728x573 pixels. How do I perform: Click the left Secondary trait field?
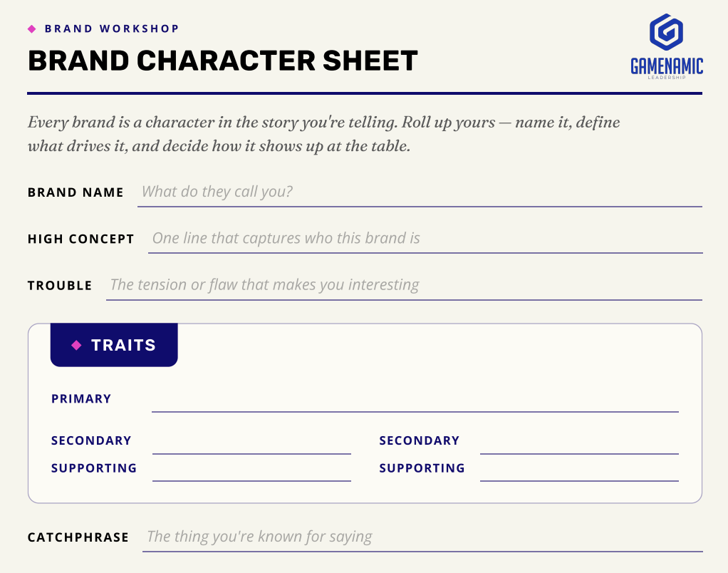[x=251, y=442]
